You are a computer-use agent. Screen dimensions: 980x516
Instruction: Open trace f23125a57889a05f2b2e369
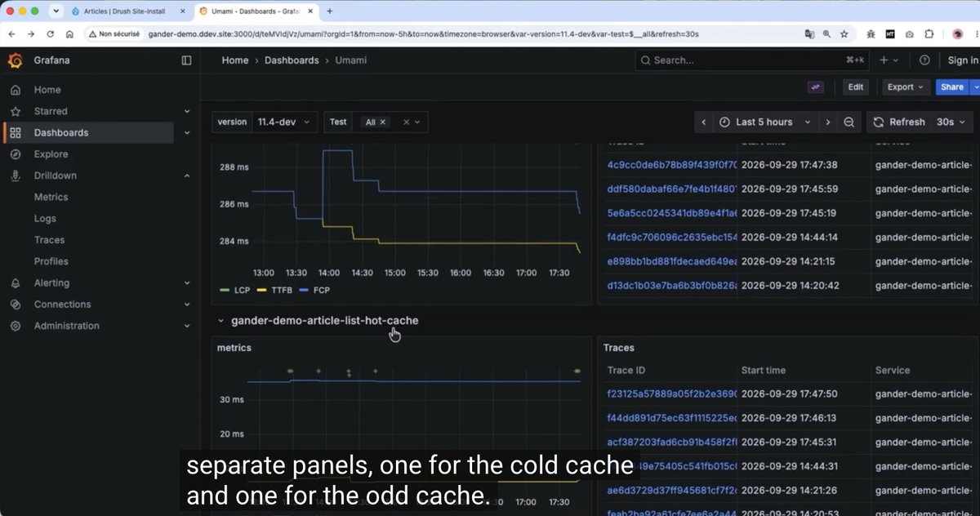point(671,394)
